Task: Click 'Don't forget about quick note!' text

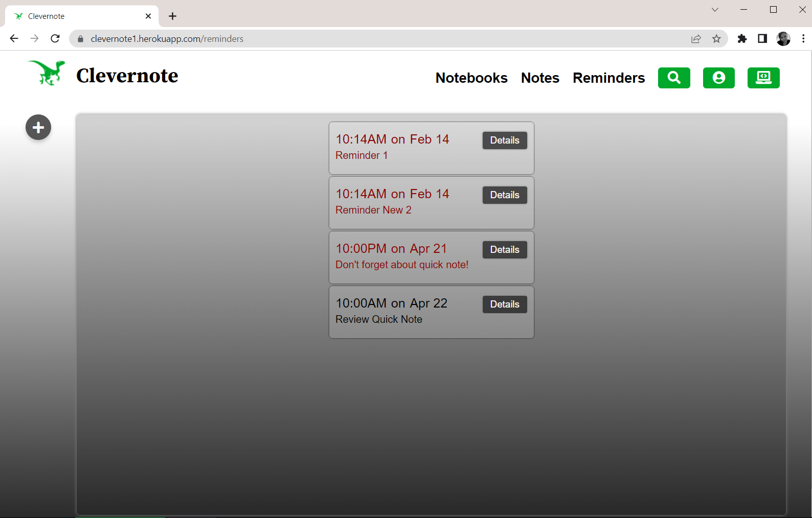Action: [402, 265]
